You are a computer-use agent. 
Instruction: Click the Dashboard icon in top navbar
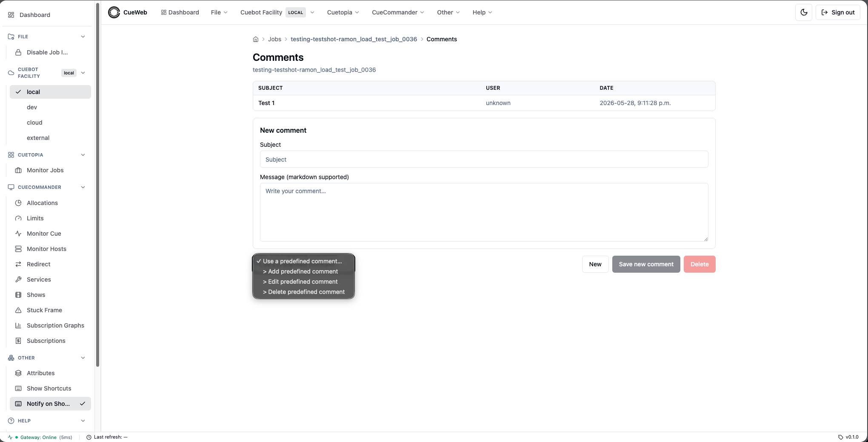(x=163, y=12)
